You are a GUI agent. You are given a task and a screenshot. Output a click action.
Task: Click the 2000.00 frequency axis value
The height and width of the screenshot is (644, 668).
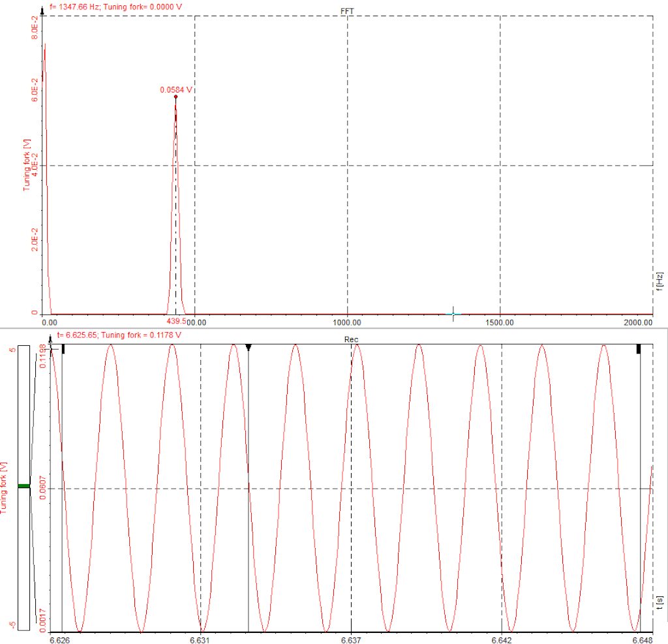638,322
